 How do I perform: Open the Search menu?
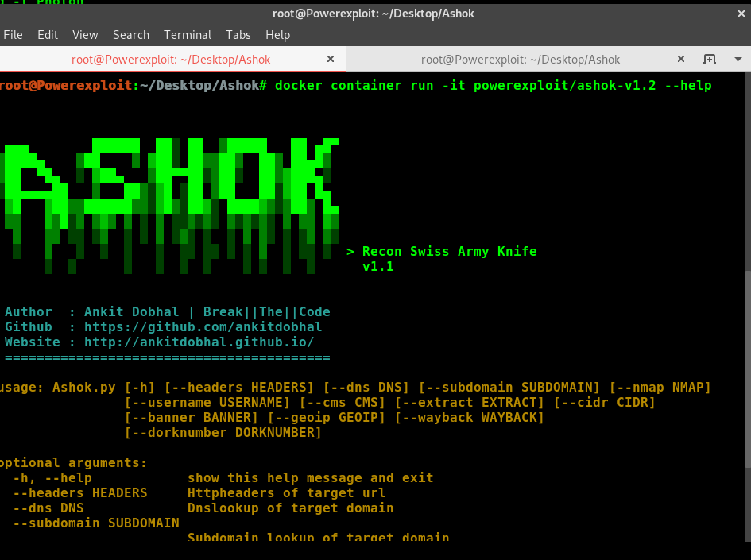(x=130, y=35)
